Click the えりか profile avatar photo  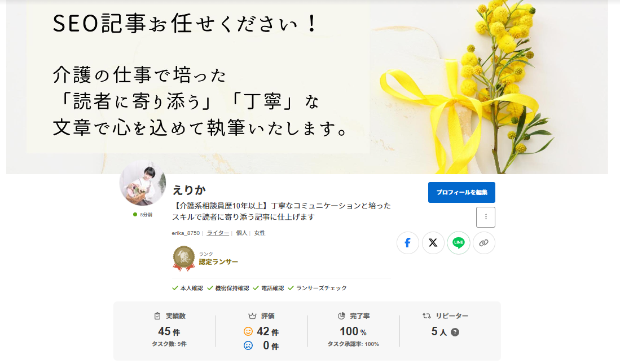(x=143, y=183)
